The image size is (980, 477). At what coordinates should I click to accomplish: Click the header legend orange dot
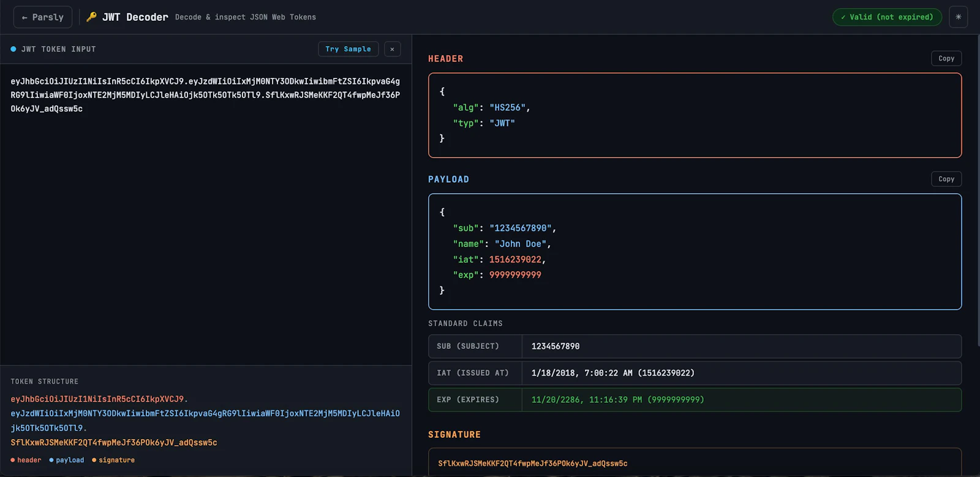(13, 460)
